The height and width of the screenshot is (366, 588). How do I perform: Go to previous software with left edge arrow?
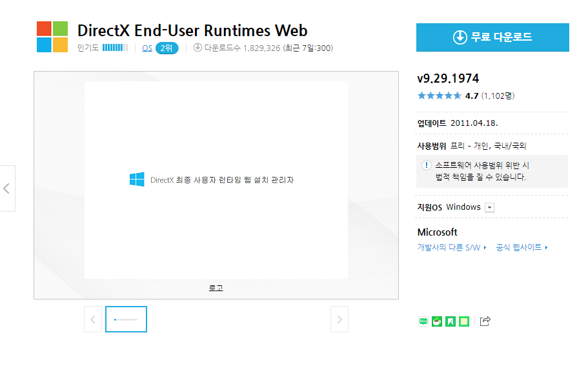pyautogui.click(x=6, y=188)
